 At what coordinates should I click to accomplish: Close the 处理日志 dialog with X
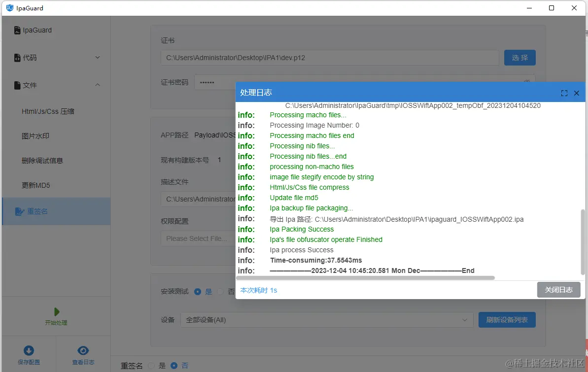pos(577,93)
